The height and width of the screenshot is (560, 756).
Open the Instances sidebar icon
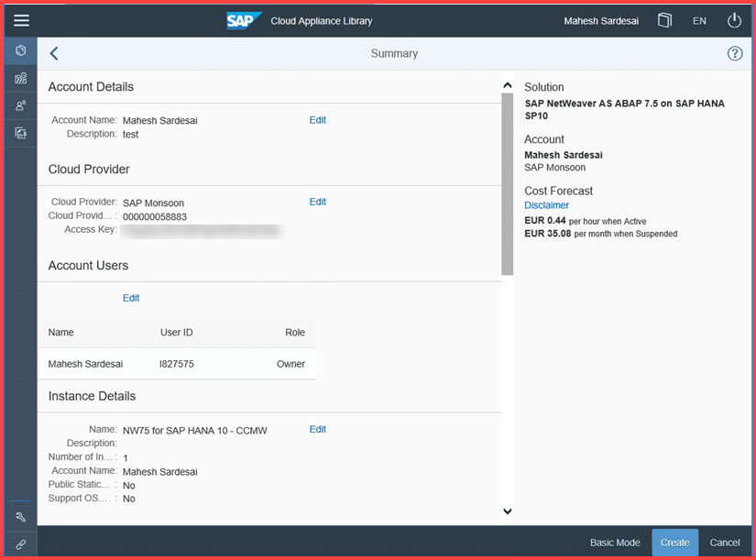click(21, 78)
